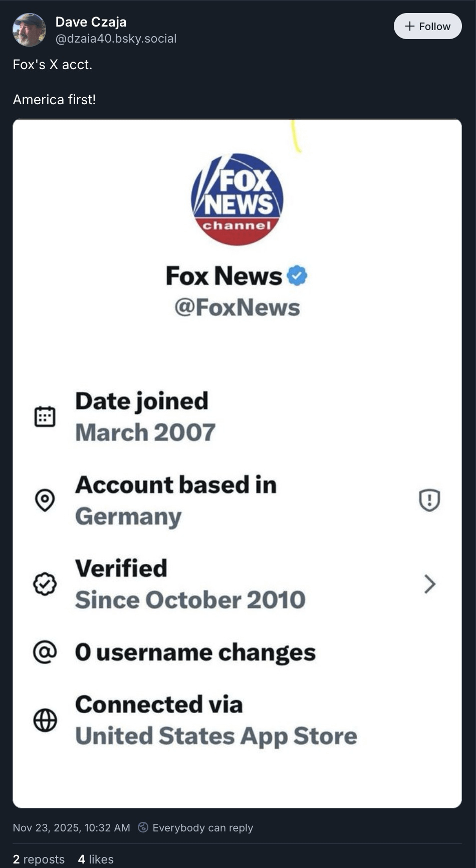Expand the Verified row chevron arrow

tap(429, 584)
